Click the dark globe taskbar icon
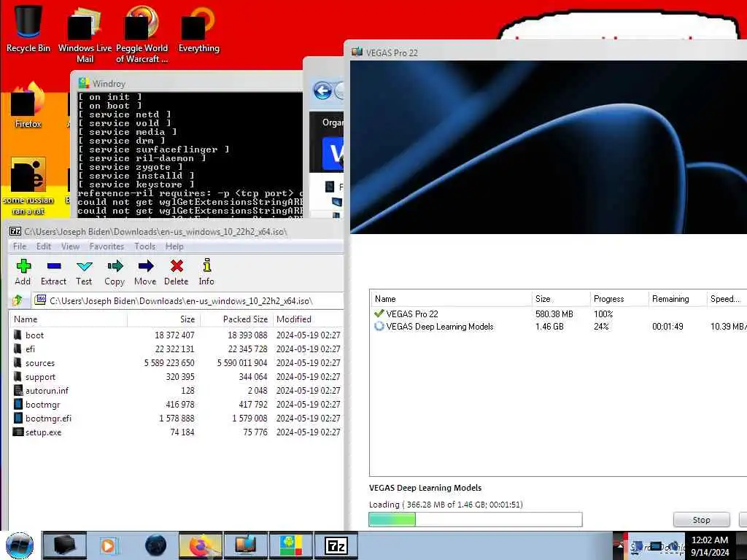Viewport: 747px width, 560px height. click(x=155, y=545)
